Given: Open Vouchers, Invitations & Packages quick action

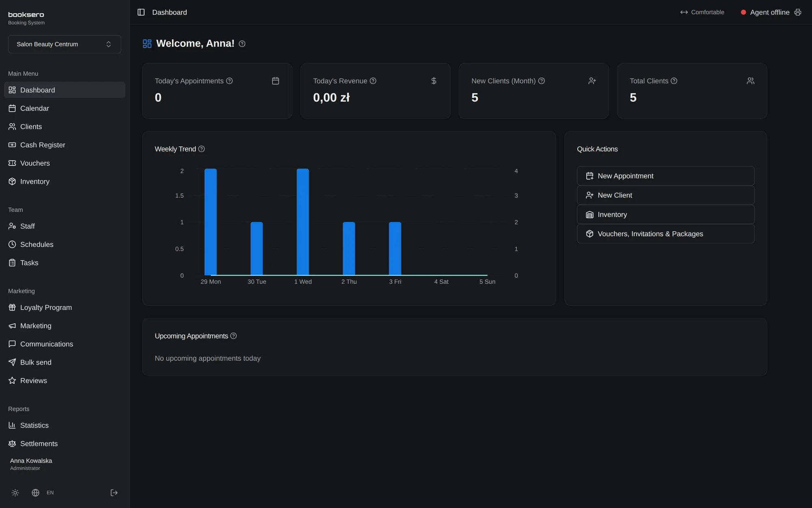Looking at the screenshot, I should [x=665, y=234].
